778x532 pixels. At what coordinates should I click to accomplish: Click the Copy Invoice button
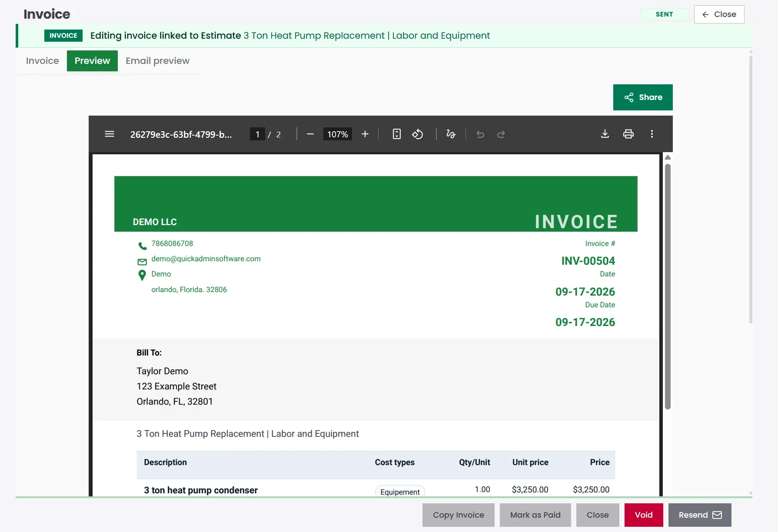pyautogui.click(x=459, y=515)
